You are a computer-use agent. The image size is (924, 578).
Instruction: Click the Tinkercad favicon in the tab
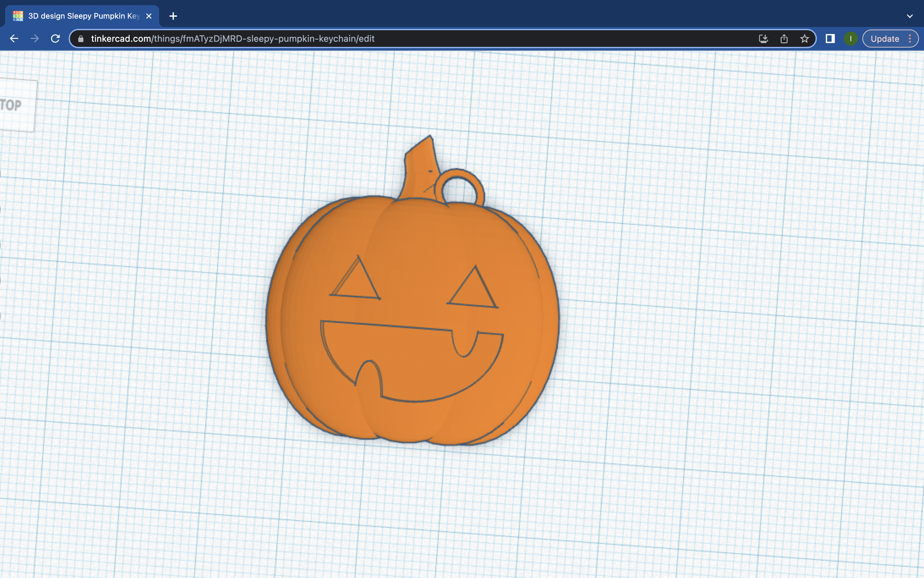coord(18,16)
